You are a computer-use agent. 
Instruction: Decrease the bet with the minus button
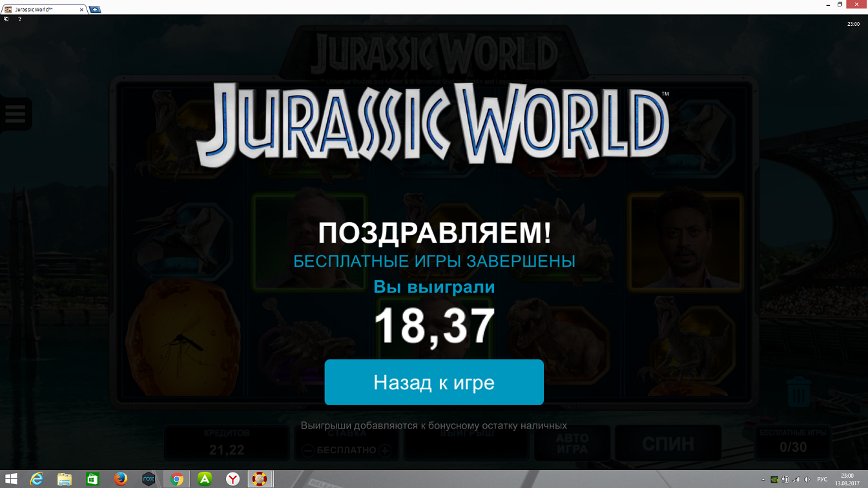[308, 451]
